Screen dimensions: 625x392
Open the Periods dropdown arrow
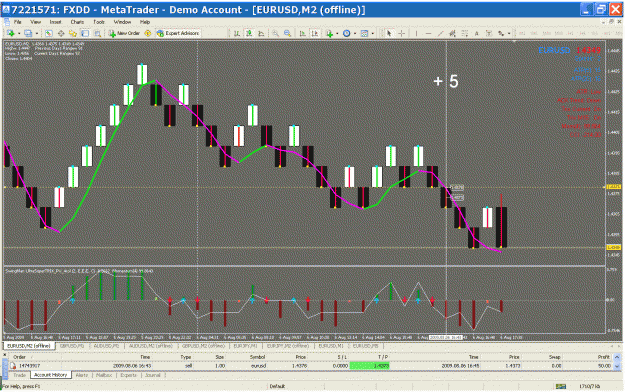[x=355, y=33]
